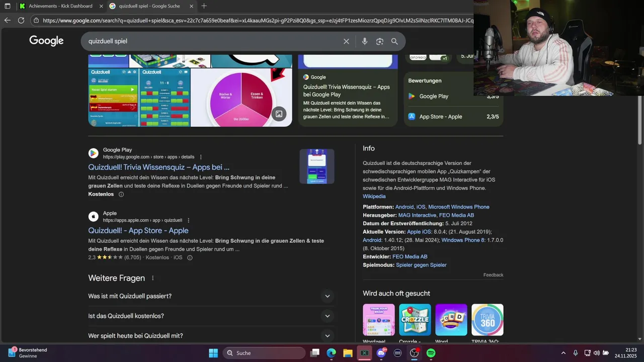Click the site info icon in the address bar
This screenshot has height=362, width=644.
coord(36,21)
